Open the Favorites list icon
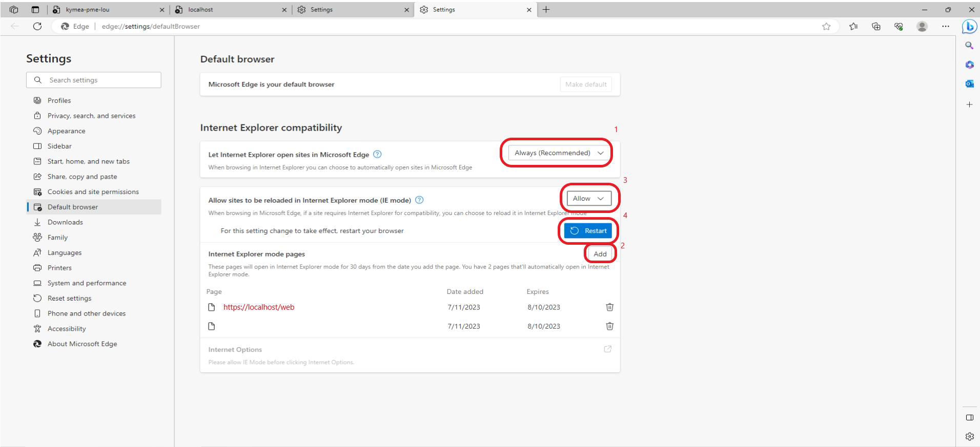Screen dimensions: 980x447 [x=853, y=26]
